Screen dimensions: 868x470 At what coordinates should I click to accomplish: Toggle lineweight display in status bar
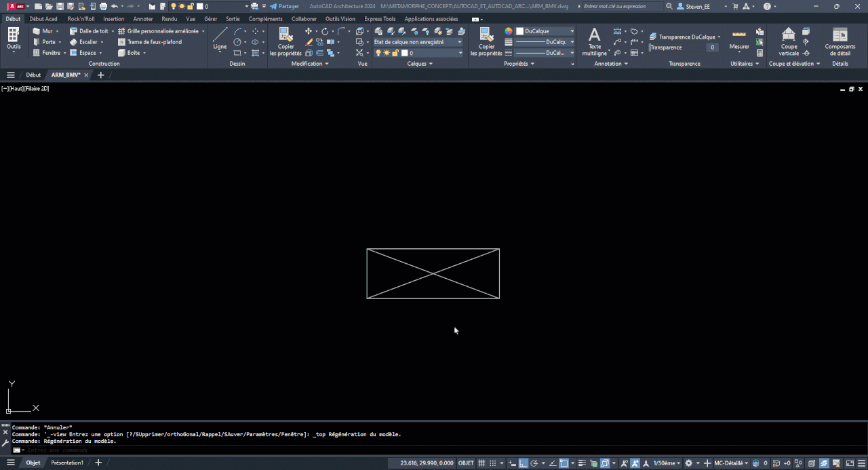coord(582,463)
